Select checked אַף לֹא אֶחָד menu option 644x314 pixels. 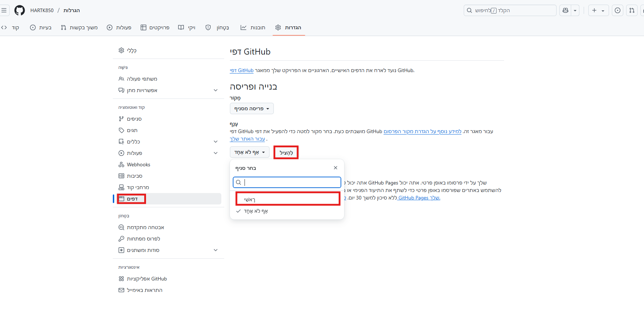tap(288, 211)
